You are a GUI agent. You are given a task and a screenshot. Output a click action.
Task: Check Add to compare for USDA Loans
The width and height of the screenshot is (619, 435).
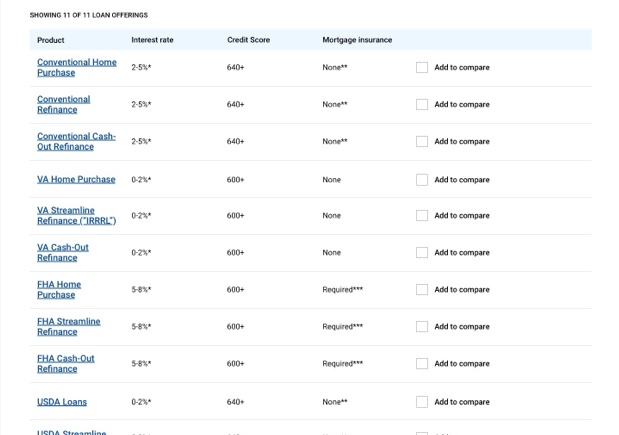pos(422,402)
